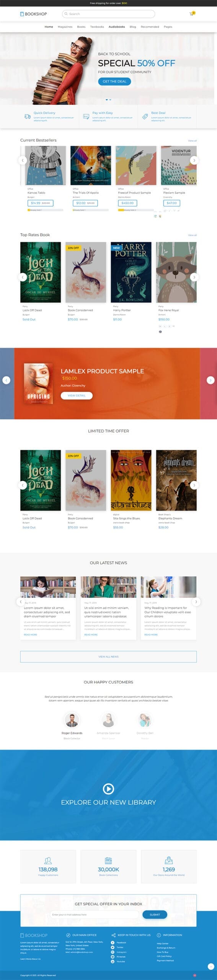Click the Quick Delivery truck icon
Image resolution: width=217 pixels, height=980 pixels.
coord(27,116)
